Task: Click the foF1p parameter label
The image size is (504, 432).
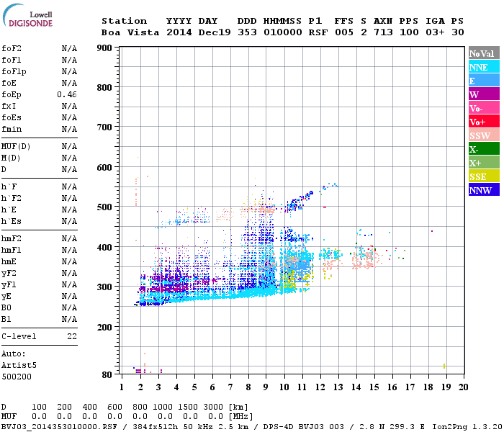Action: tap(14, 72)
